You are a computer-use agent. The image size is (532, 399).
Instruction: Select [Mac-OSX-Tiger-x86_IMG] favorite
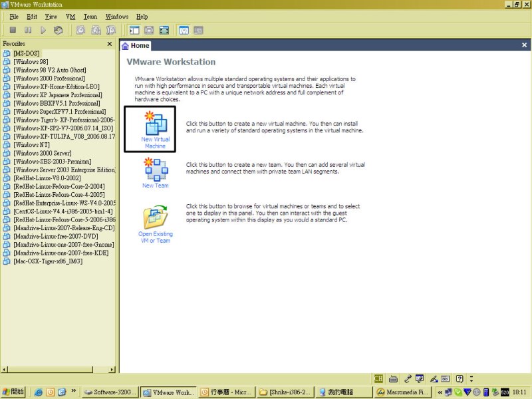(x=48, y=261)
